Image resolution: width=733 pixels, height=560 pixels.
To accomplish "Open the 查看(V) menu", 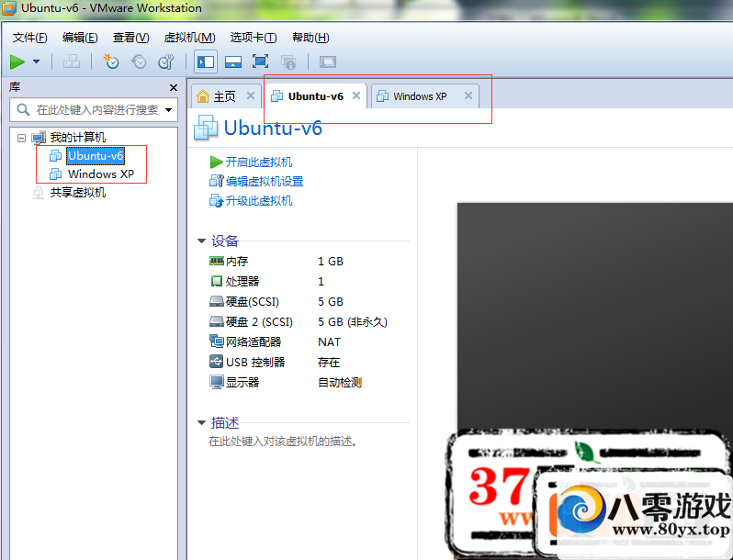I will pyautogui.click(x=130, y=38).
